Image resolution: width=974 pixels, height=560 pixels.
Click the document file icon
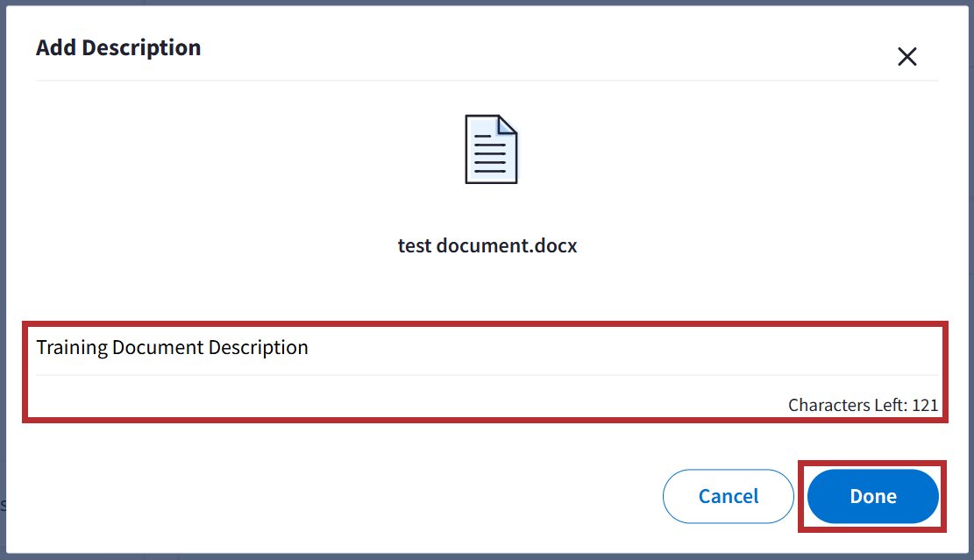pos(490,149)
